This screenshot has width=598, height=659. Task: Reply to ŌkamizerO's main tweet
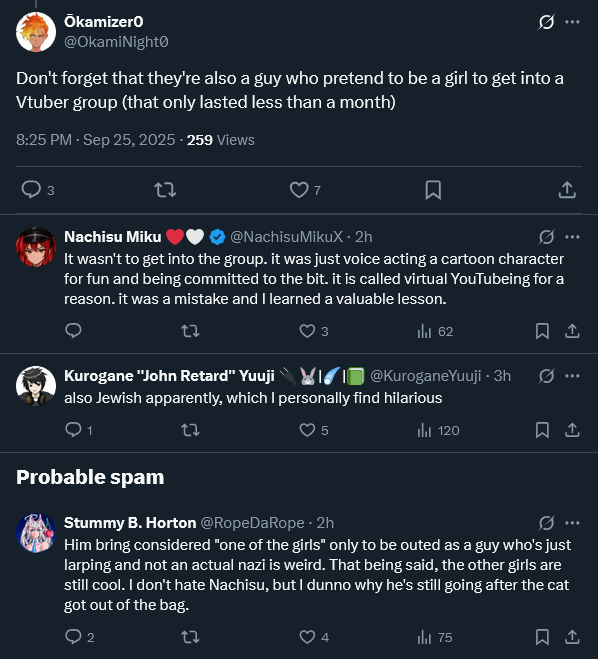[31, 190]
